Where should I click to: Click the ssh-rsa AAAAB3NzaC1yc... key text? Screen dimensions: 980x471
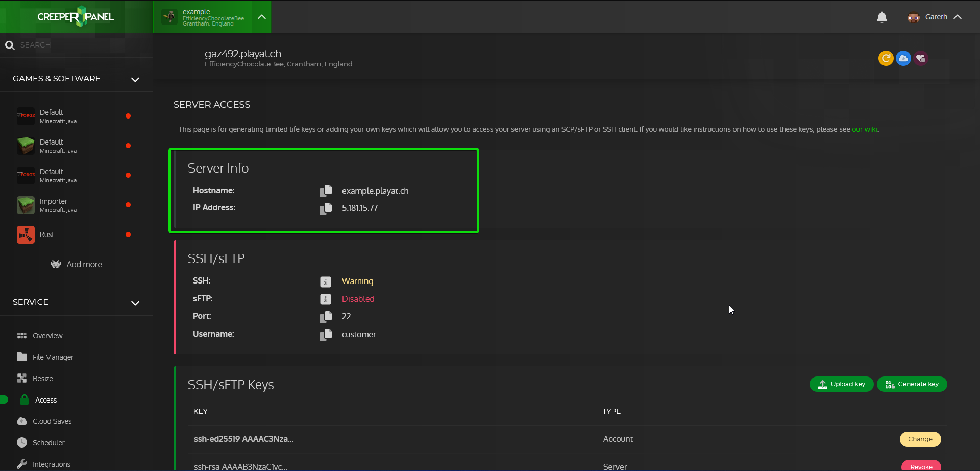click(240, 467)
